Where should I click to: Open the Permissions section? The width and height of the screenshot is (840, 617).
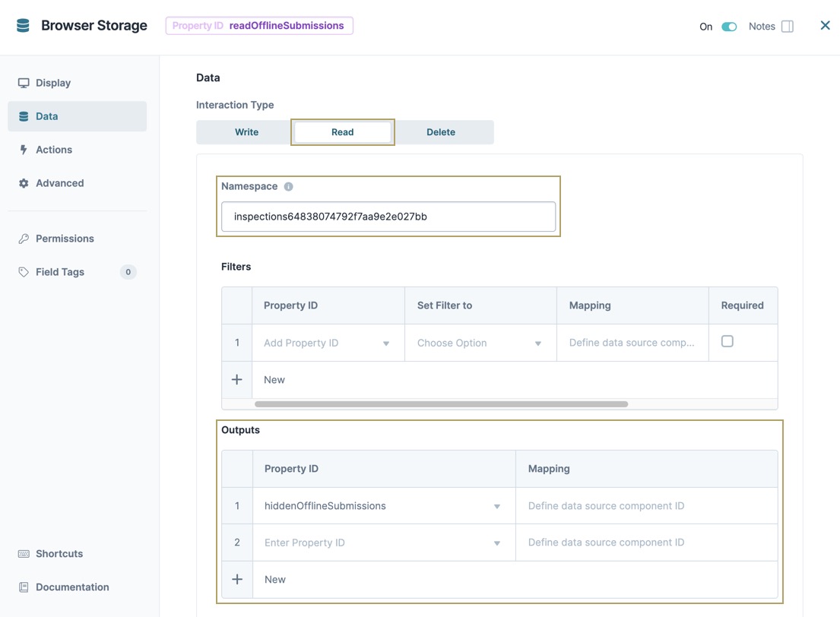coord(77,239)
